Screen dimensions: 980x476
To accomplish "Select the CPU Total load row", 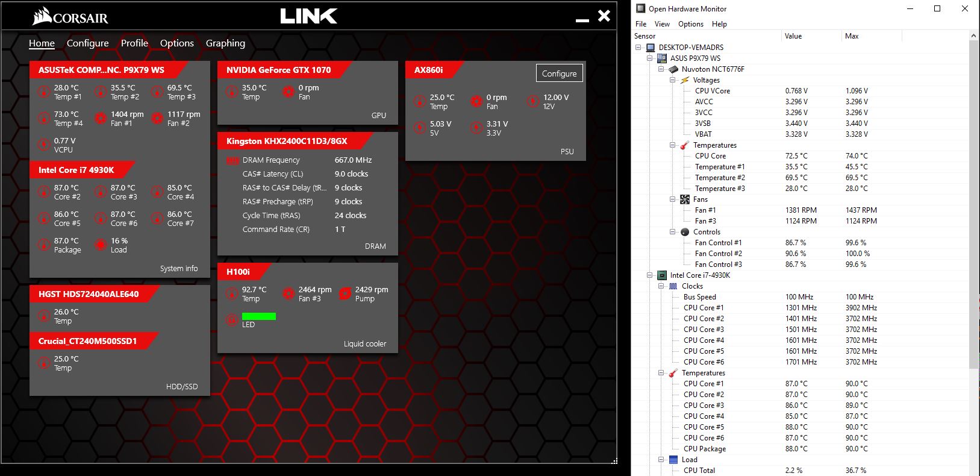I will 800,470.
